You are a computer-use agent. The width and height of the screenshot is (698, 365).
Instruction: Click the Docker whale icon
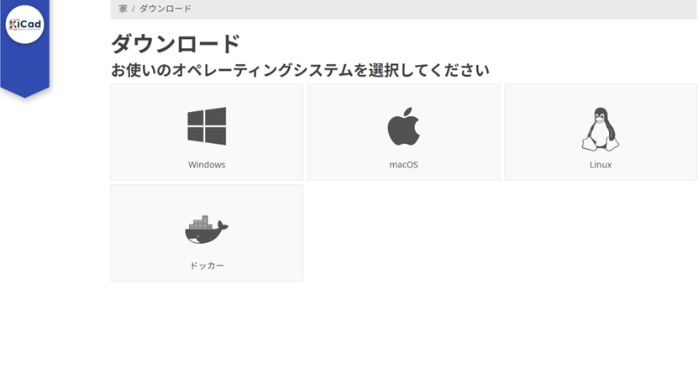click(x=207, y=230)
